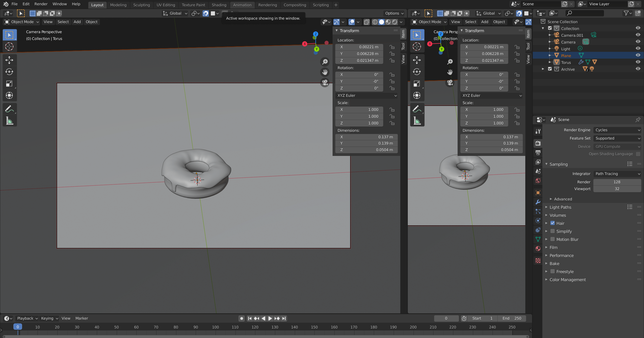
Task: Expand the Archive collection in the outliner
Action: click(x=543, y=69)
